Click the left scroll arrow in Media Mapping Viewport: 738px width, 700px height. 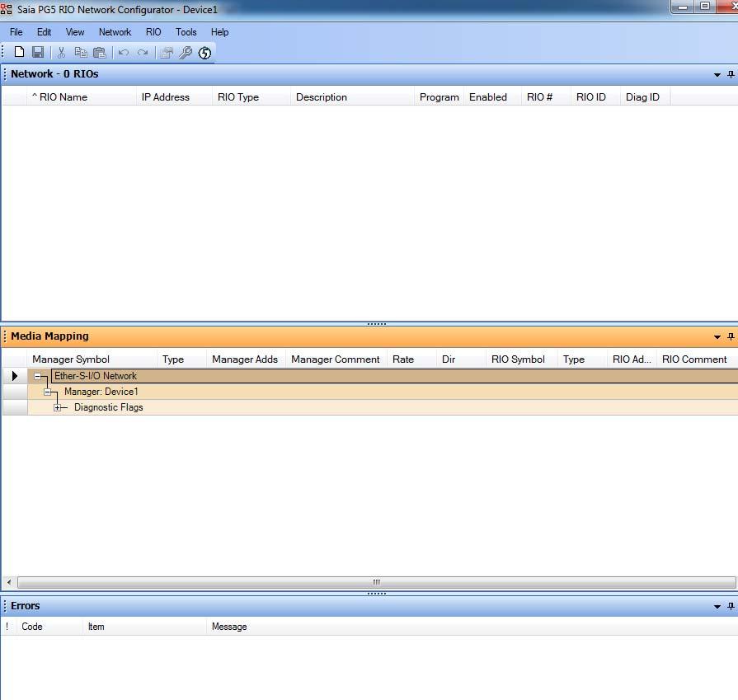click(9, 582)
